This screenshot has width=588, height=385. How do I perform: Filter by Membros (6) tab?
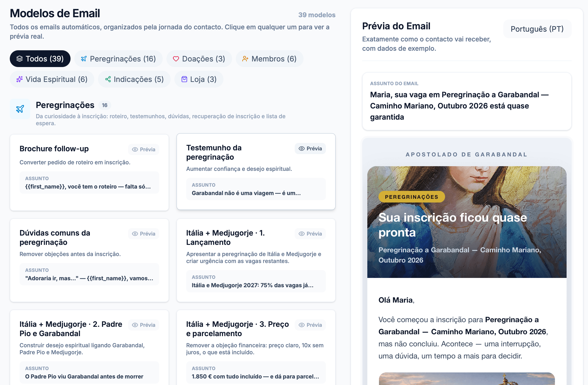pyautogui.click(x=269, y=59)
